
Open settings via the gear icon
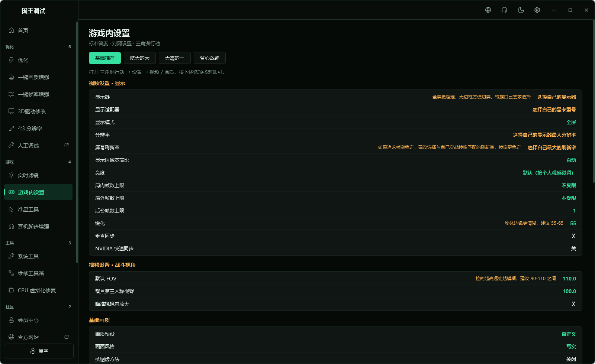click(x=537, y=10)
